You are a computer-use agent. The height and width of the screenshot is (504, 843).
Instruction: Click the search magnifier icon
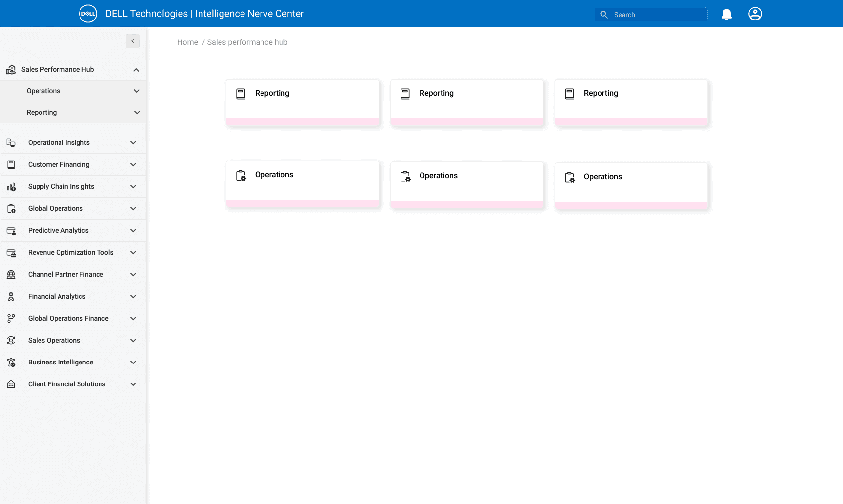(604, 15)
